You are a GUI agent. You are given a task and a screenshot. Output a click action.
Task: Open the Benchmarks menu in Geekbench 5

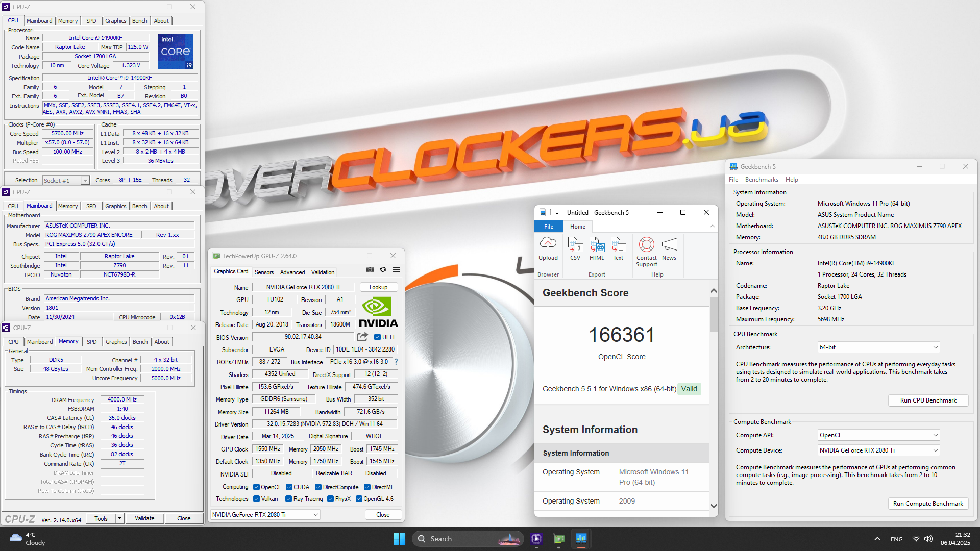761,180
